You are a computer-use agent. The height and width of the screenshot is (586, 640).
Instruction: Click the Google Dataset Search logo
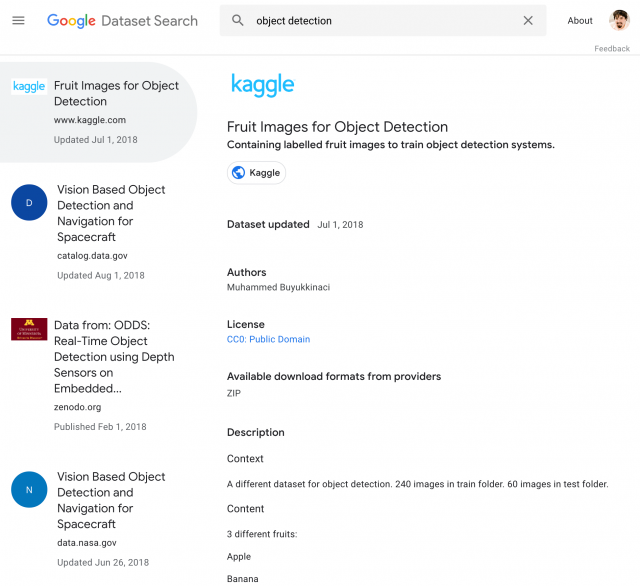click(121, 20)
